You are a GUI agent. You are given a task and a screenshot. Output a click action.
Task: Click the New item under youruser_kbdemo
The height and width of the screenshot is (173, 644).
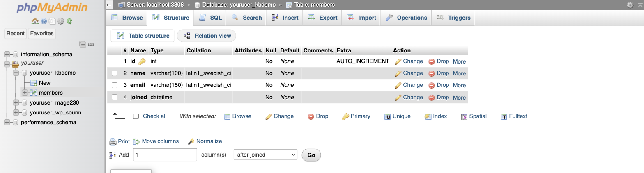point(45,83)
